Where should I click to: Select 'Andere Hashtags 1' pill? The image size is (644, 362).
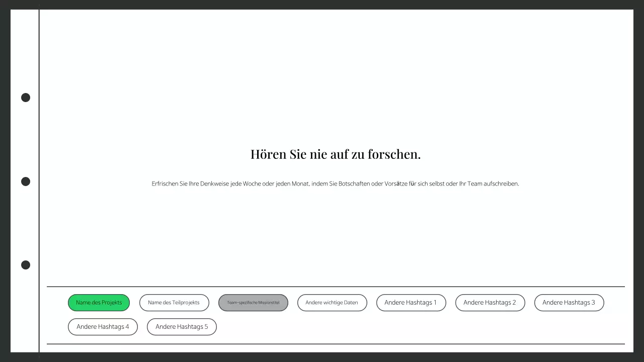pyautogui.click(x=411, y=302)
